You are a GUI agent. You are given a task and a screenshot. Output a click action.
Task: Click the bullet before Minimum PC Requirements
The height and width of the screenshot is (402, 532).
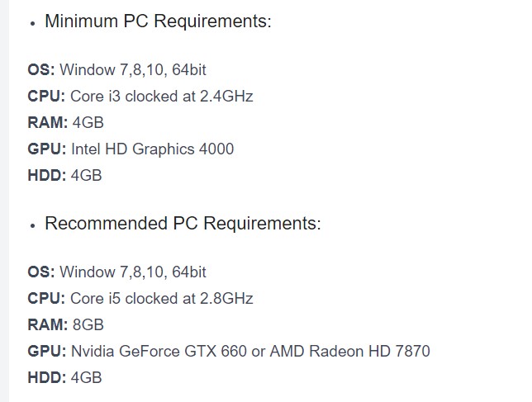coord(33,24)
